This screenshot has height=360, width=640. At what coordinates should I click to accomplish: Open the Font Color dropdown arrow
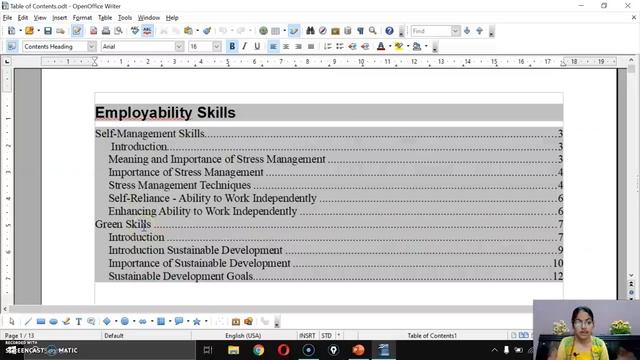[x=389, y=46]
